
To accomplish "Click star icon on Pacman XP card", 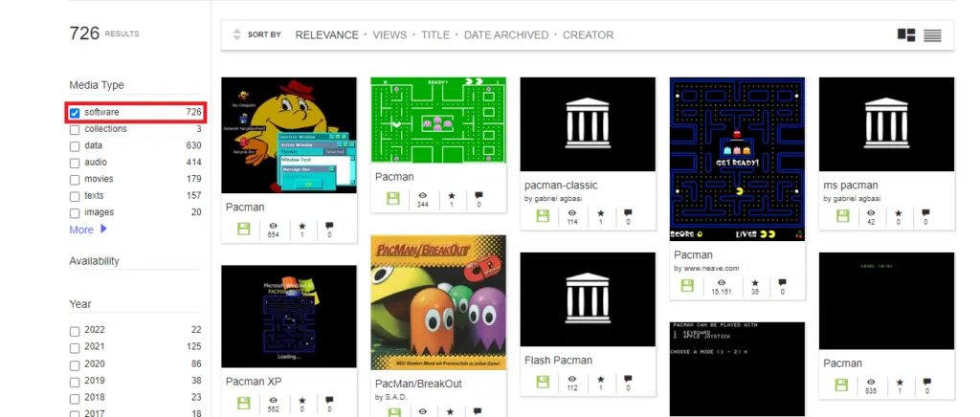I will click(302, 400).
